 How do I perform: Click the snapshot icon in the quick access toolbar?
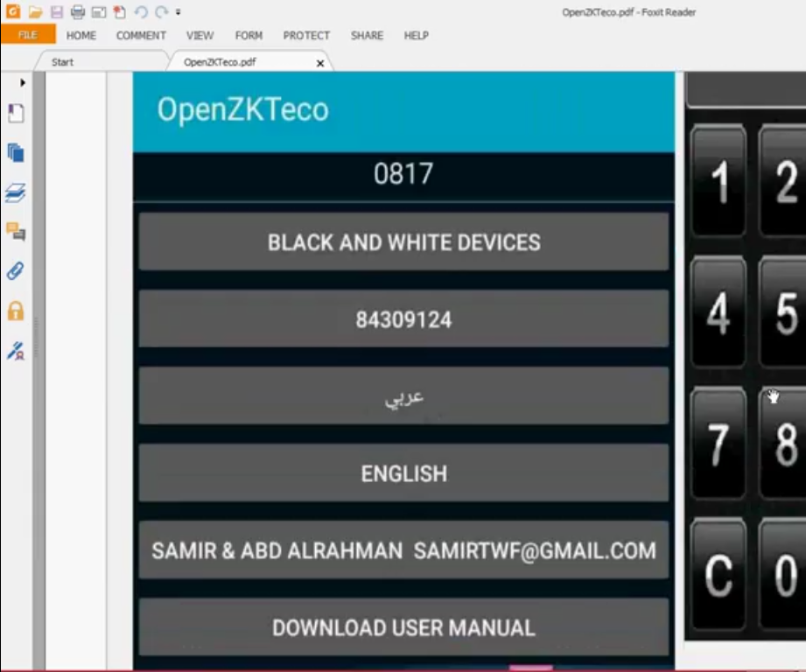point(99,12)
